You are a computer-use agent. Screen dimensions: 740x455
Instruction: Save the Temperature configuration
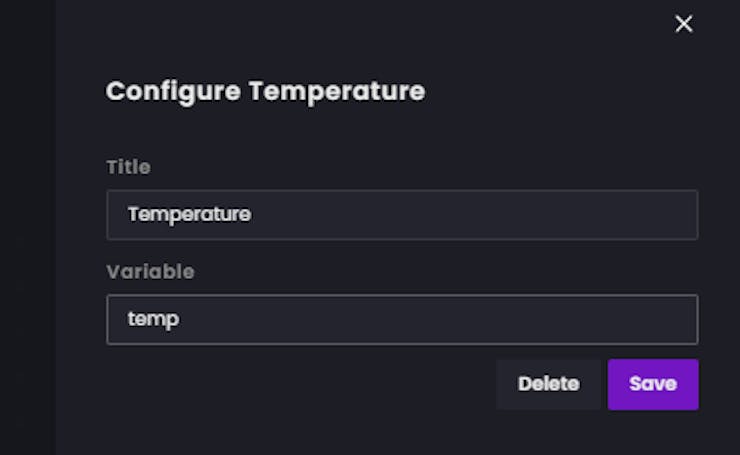pos(653,384)
